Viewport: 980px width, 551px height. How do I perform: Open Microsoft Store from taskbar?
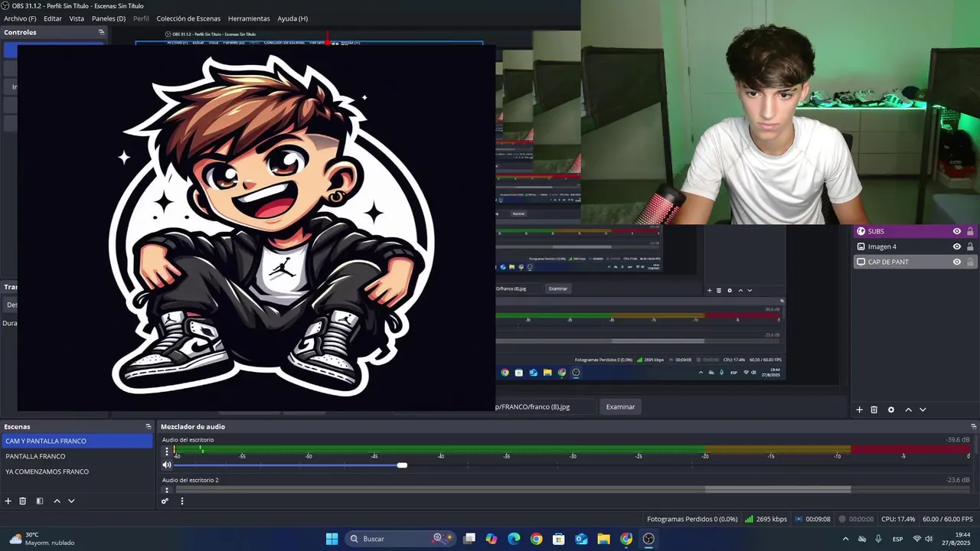pos(559,539)
